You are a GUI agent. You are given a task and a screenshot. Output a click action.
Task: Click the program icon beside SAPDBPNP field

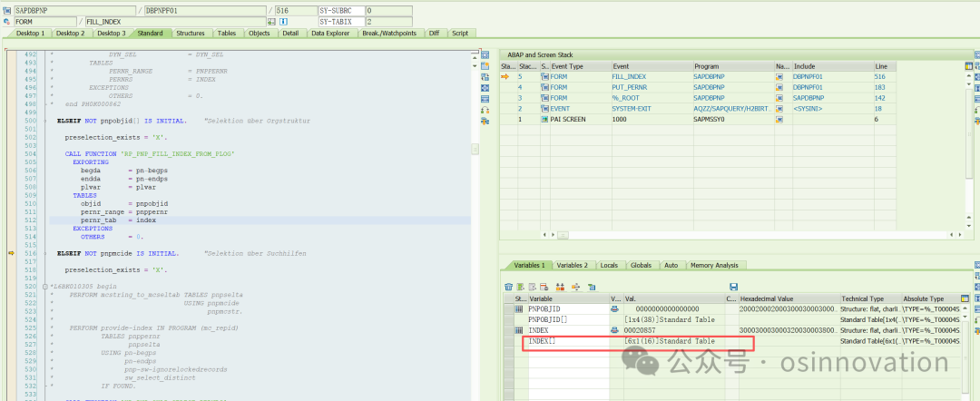tap(6, 11)
